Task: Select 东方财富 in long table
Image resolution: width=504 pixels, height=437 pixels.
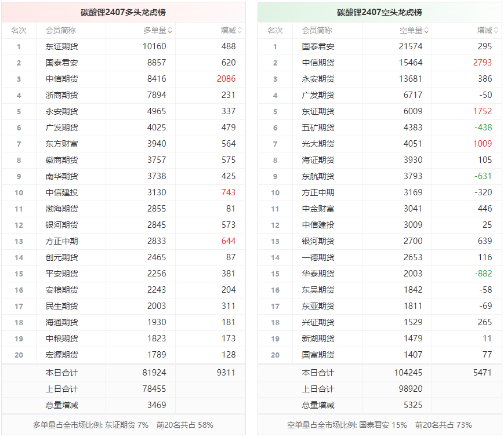Action: tap(61, 144)
